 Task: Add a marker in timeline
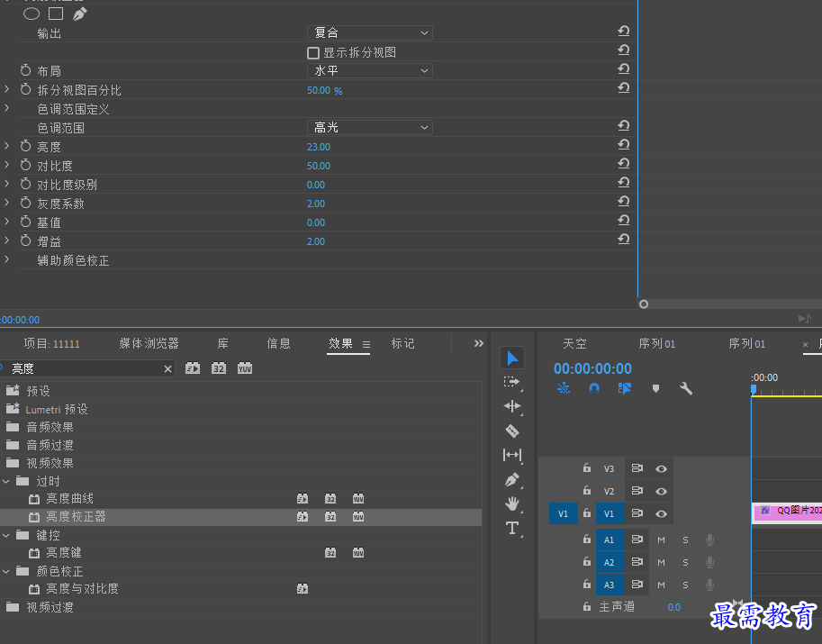655,388
